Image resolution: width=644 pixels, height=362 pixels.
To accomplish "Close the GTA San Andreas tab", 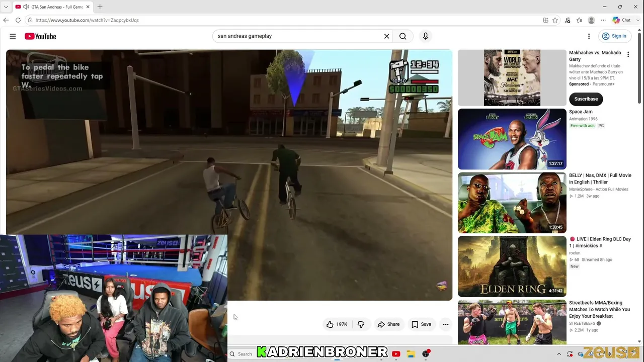I will point(88,7).
